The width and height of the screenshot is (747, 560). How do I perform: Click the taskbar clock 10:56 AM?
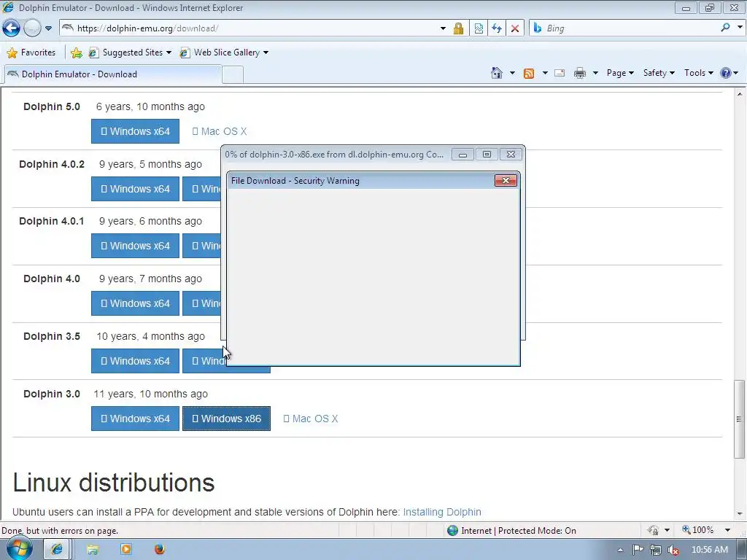pos(709,550)
